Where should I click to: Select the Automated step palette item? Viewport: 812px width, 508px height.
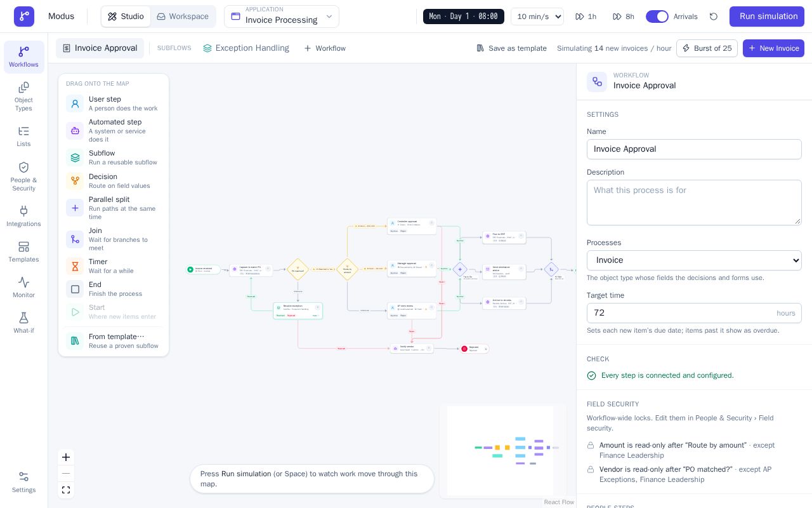[x=114, y=130]
